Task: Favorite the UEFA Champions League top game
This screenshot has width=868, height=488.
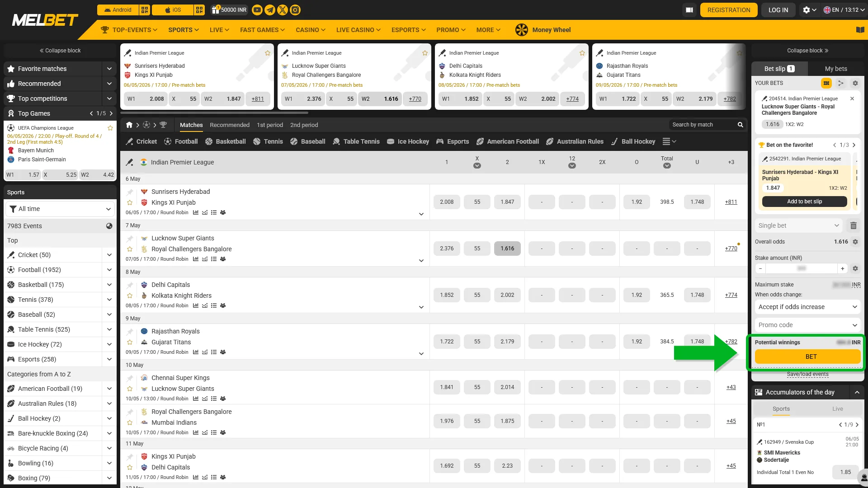Action: pyautogui.click(x=110, y=128)
